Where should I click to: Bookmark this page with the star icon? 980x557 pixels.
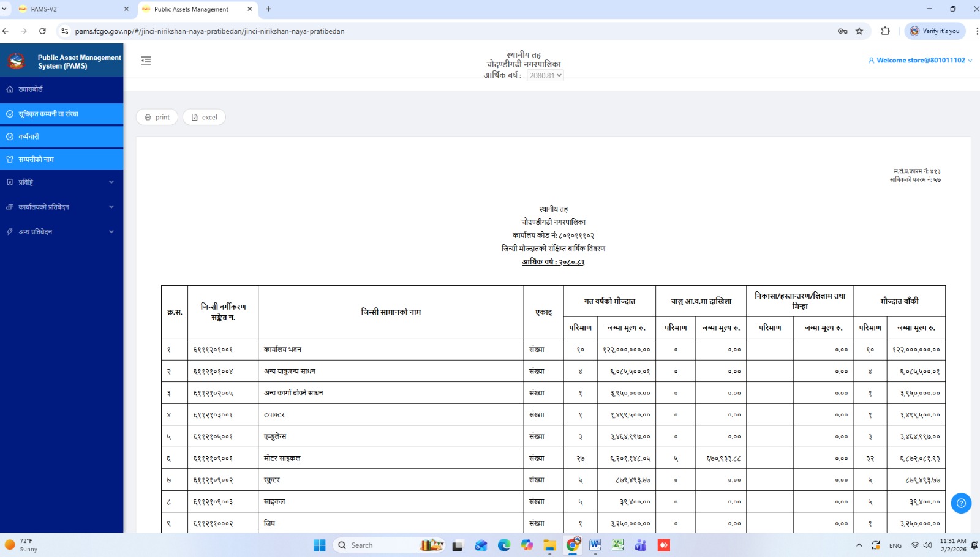(x=859, y=31)
